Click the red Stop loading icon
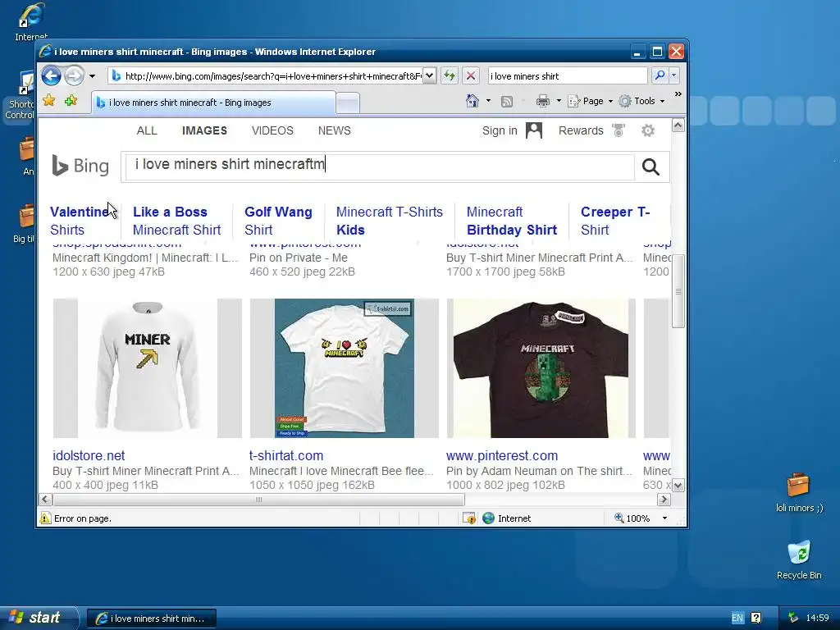 (470, 75)
